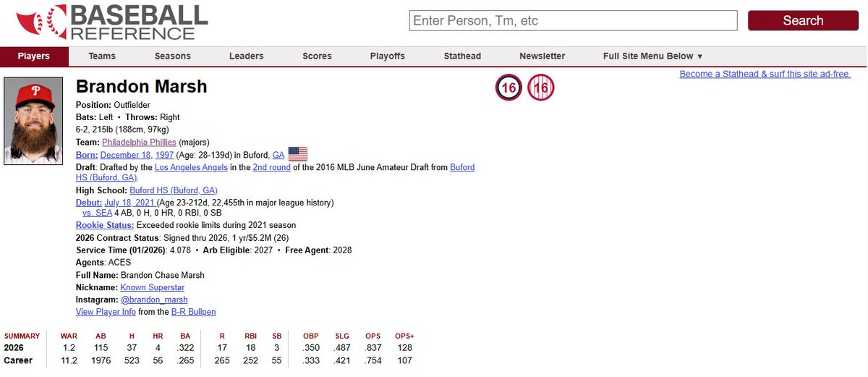Click the 2026 SLG value .487
868x377 pixels.
[343, 348]
